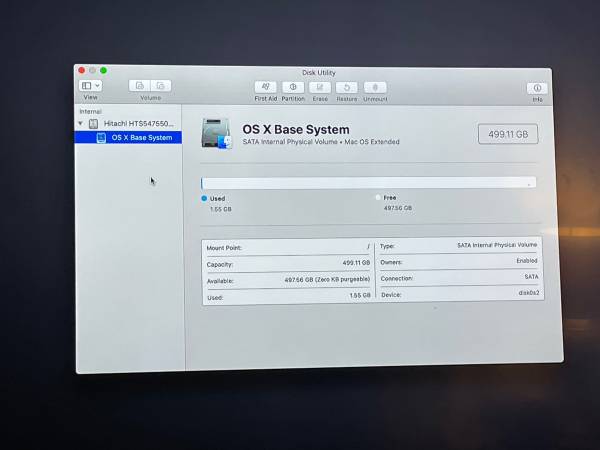Open the Partition tool
600x450 pixels.
click(293, 87)
